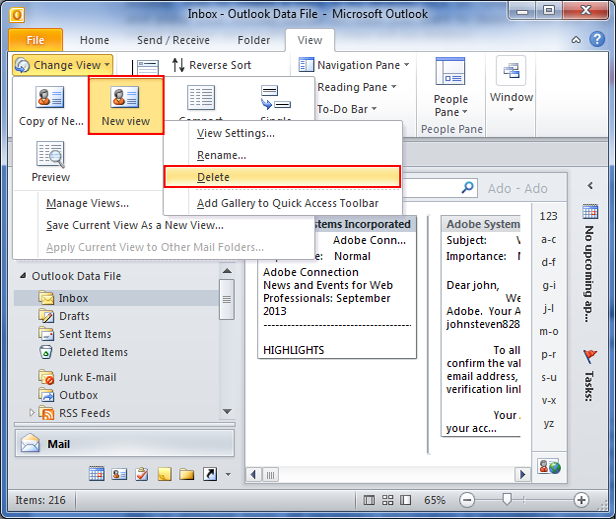This screenshot has width=616, height=519.
Task: Select the Single view icon
Action: [x=275, y=98]
